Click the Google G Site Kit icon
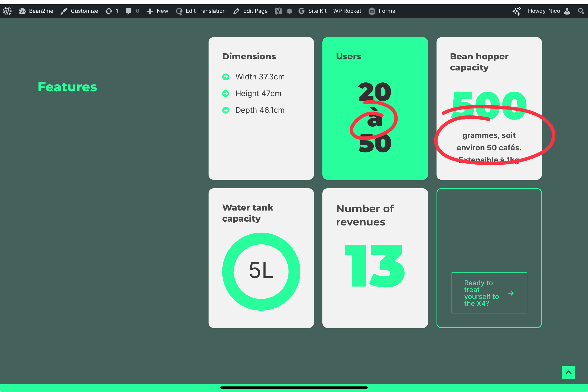 click(301, 11)
